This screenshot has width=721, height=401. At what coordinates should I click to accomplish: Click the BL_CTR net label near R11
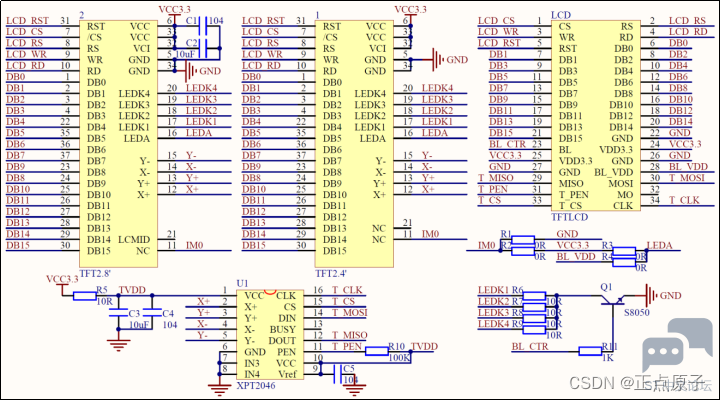530,346
